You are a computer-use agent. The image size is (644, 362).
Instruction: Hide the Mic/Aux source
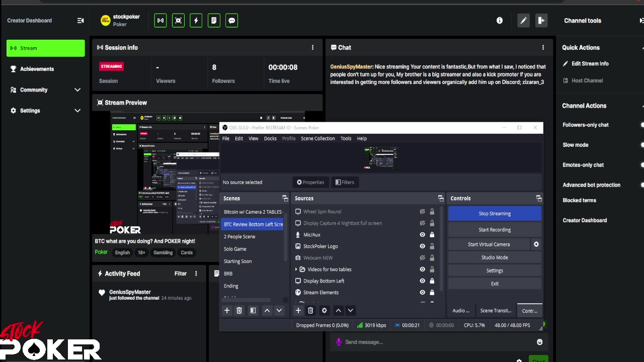422,235
